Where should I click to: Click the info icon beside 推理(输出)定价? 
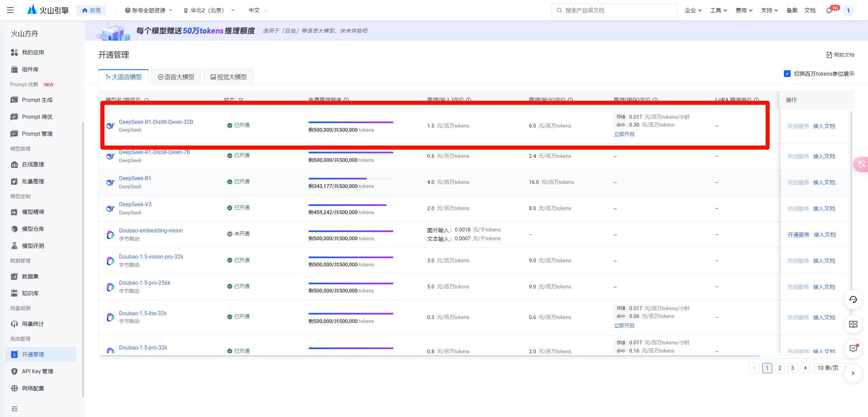point(570,100)
